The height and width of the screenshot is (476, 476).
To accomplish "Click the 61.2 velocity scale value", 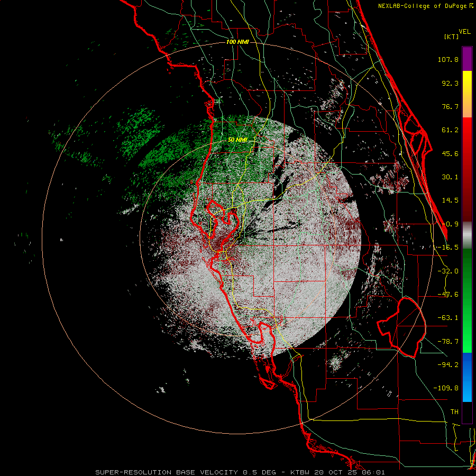I will (450, 130).
